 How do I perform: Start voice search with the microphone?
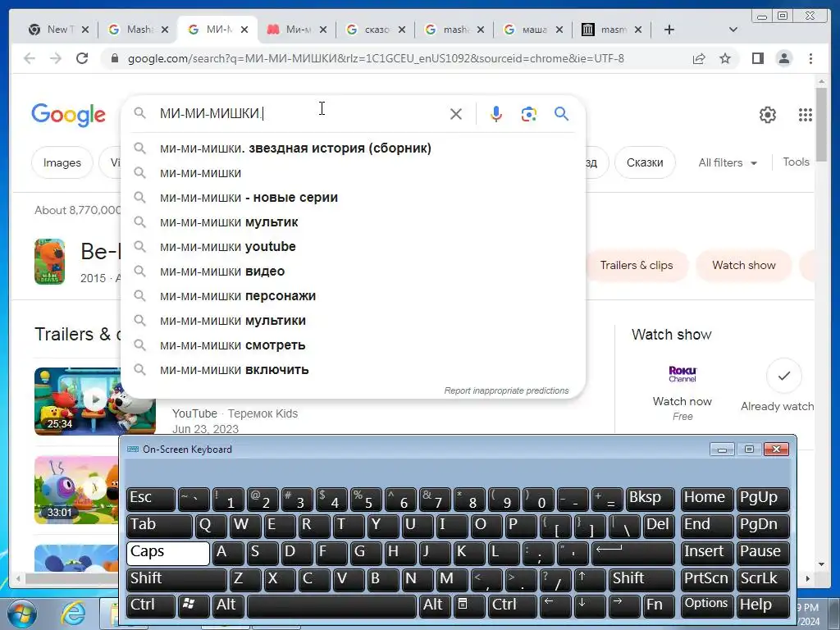click(496, 113)
